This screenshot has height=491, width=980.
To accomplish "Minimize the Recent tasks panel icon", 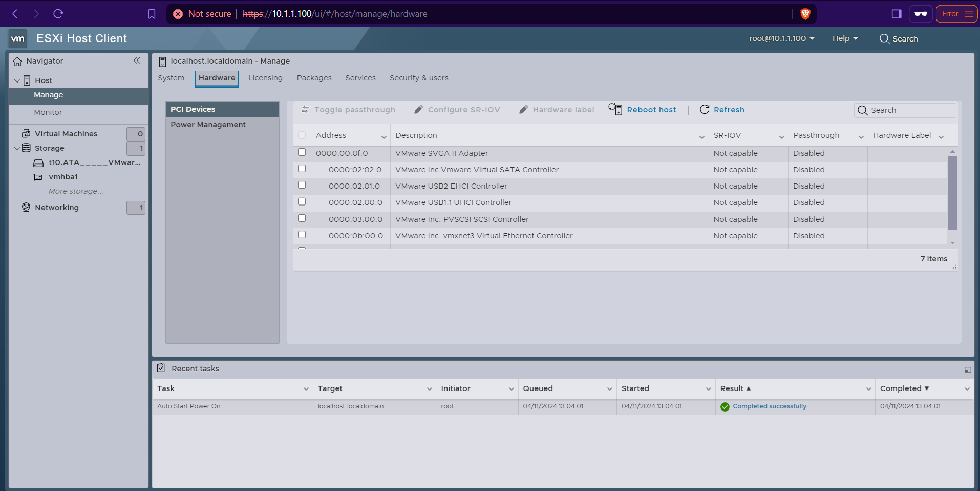I will tap(968, 370).
